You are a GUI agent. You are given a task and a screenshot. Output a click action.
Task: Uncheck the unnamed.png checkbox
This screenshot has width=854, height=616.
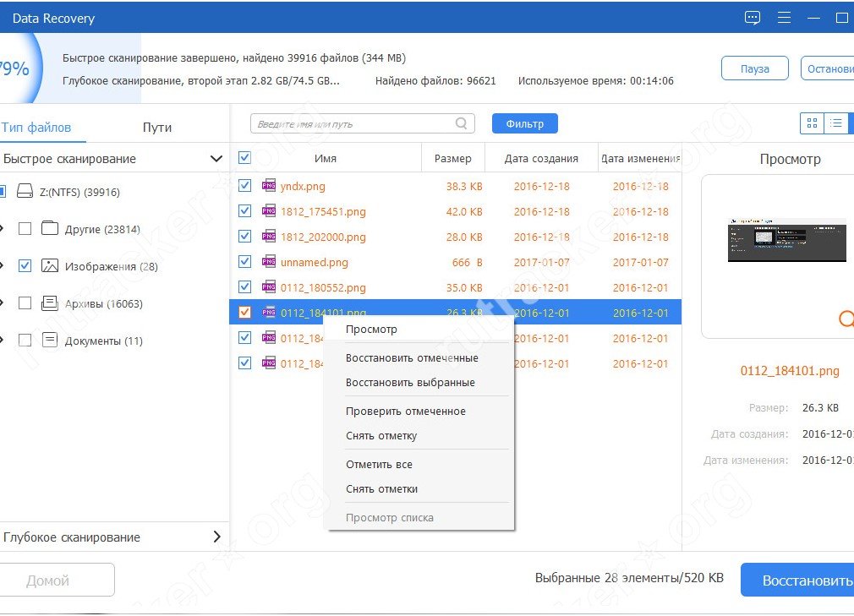(x=244, y=261)
